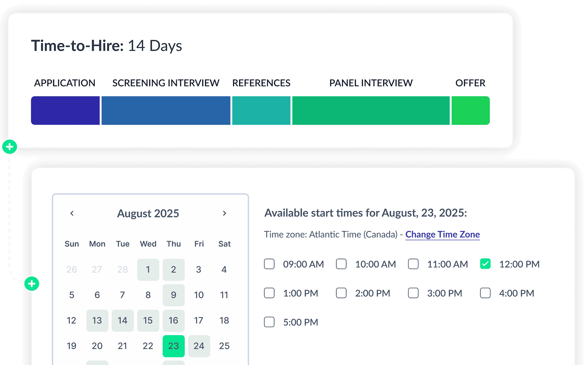This screenshot has height=365, width=588.
Task: Check the 4:00 PM time slot
Action: [x=485, y=293]
